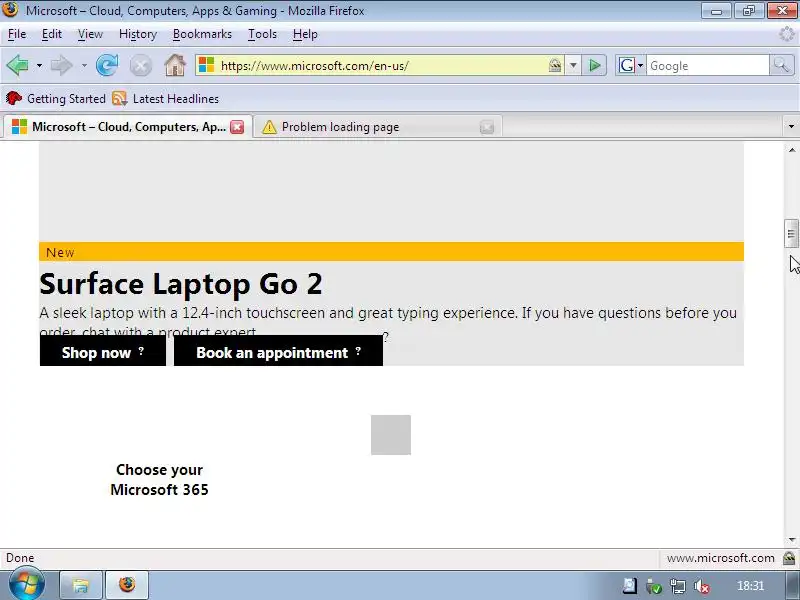Click the Show desktop button
The image size is (800, 600).
click(793, 586)
